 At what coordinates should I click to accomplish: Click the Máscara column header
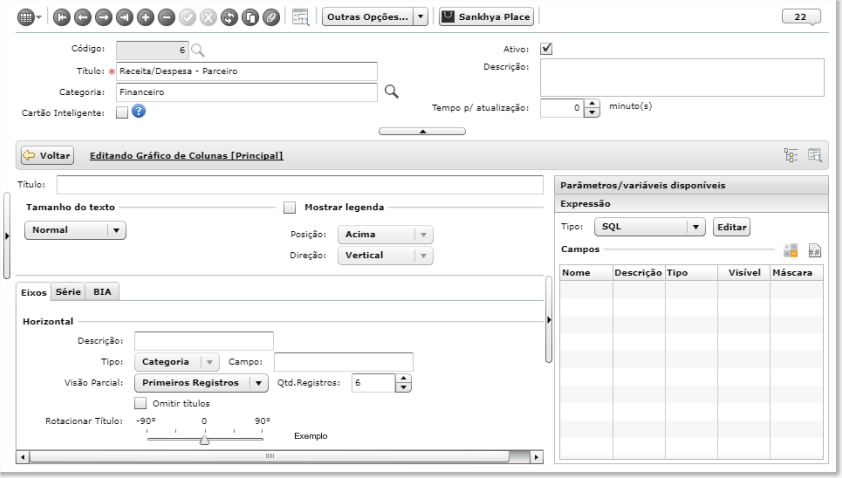point(796,273)
